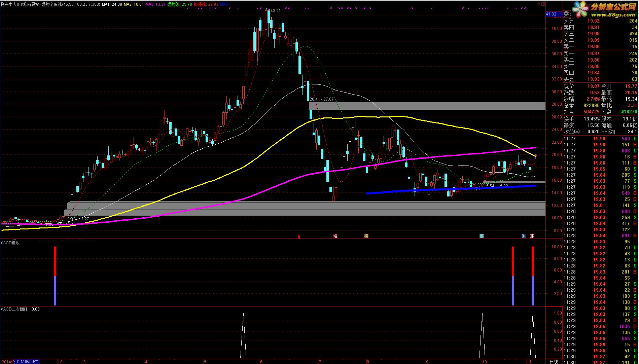The height and width of the screenshot is (364, 639).
Task: Click the PE(动) 24.1 value
Action: click(x=633, y=132)
